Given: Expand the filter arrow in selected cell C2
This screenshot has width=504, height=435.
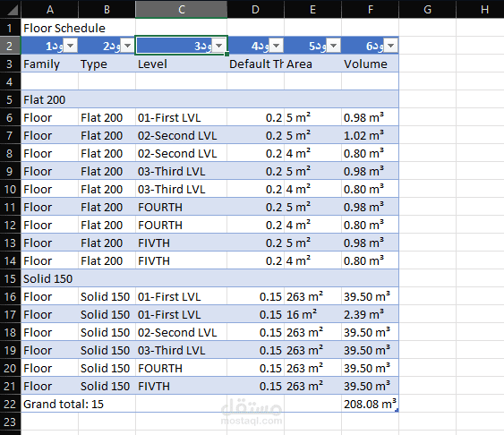Looking at the screenshot, I should [219, 46].
